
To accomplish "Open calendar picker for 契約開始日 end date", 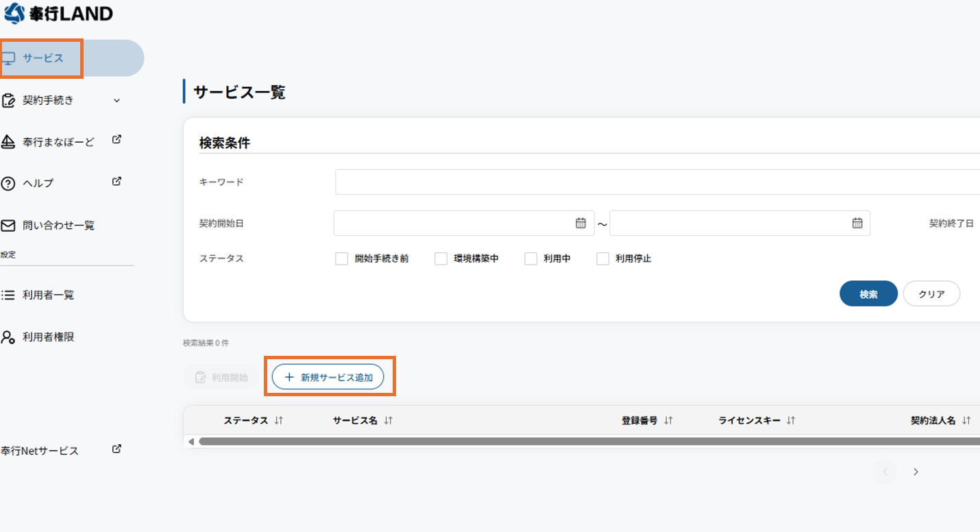I will coord(857,223).
